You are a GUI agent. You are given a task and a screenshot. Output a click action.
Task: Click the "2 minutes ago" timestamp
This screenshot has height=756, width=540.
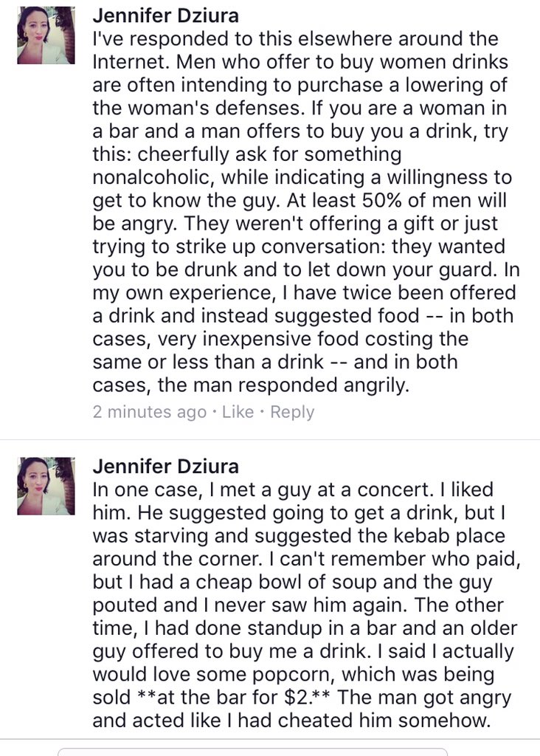[149, 412]
